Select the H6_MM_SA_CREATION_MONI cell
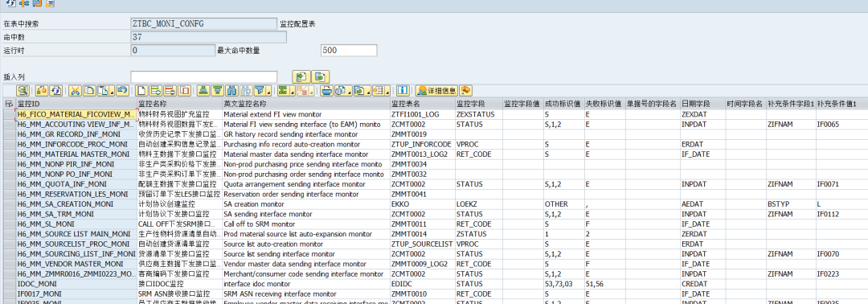The image size is (868, 304). point(76,203)
